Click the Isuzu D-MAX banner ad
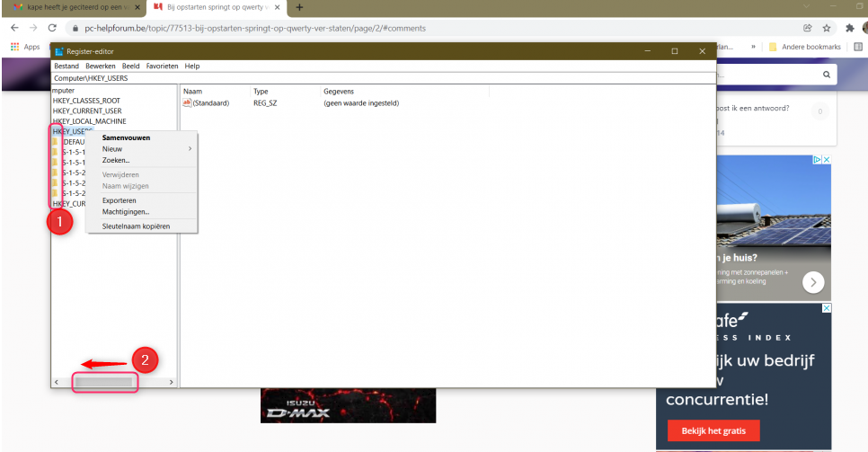The width and height of the screenshot is (868, 452). (x=349, y=405)
